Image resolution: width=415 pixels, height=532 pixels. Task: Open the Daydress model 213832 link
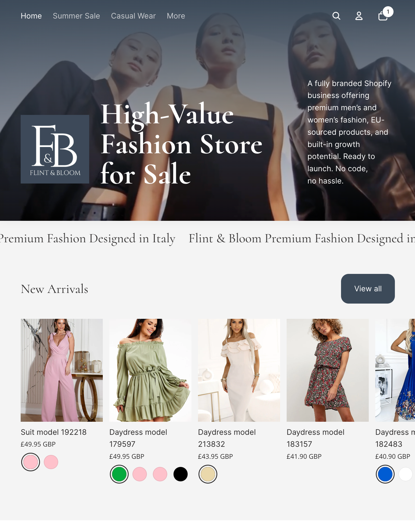click(x=227, y=438)
